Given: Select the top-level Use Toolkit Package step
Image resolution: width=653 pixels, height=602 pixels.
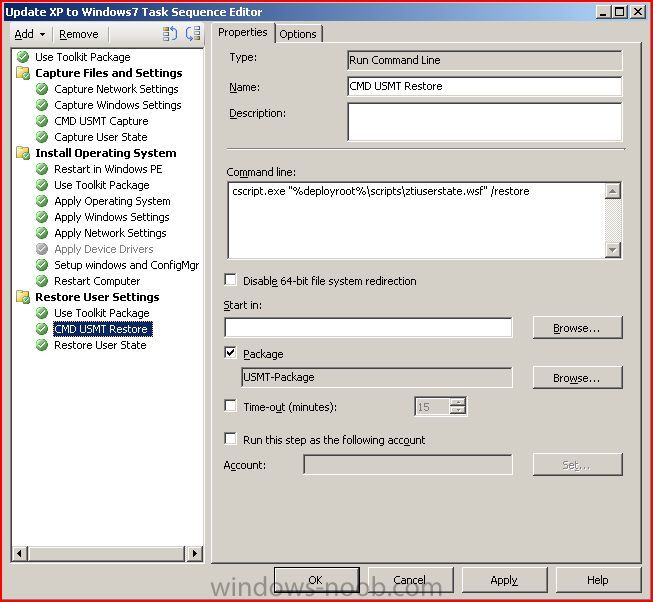Looking at the screenshot, I should (x=82, y=57).
